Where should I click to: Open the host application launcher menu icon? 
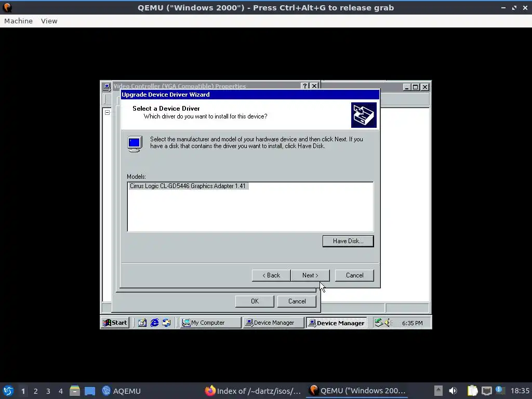(x=8, y=391)
